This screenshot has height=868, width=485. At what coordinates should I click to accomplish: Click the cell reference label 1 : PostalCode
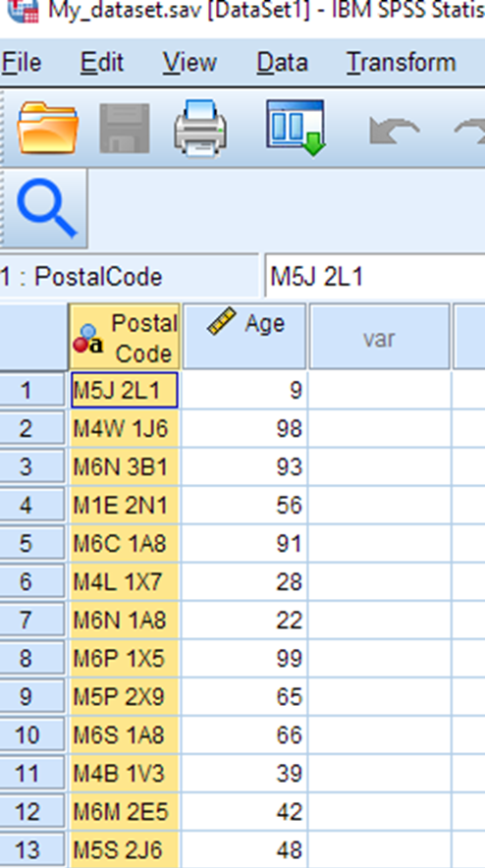(81, 277)
